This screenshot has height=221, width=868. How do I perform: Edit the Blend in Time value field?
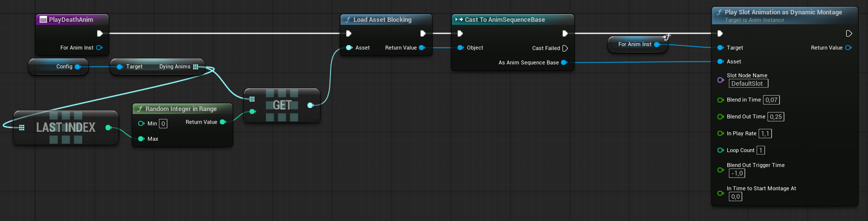(x=771, y=100)
